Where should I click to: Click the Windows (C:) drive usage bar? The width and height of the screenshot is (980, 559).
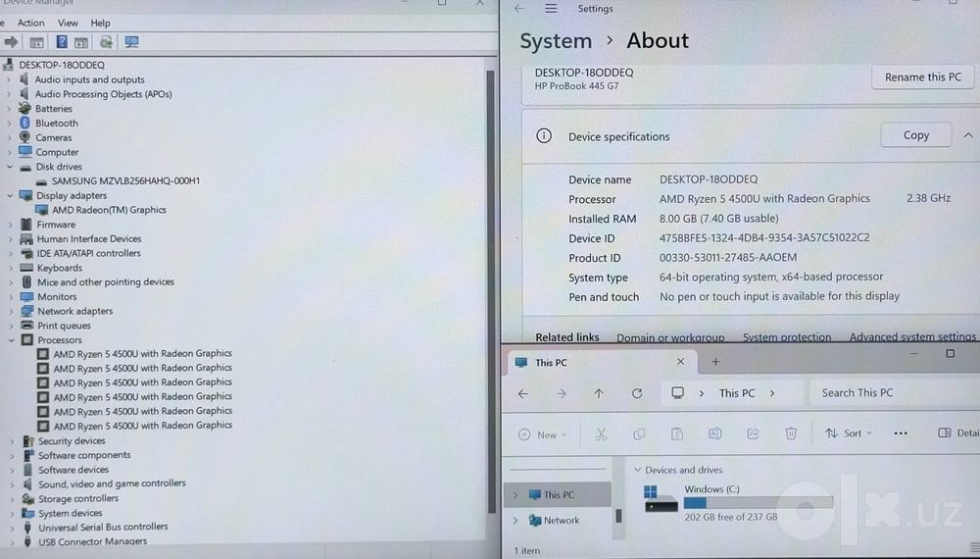coord(759,503)
